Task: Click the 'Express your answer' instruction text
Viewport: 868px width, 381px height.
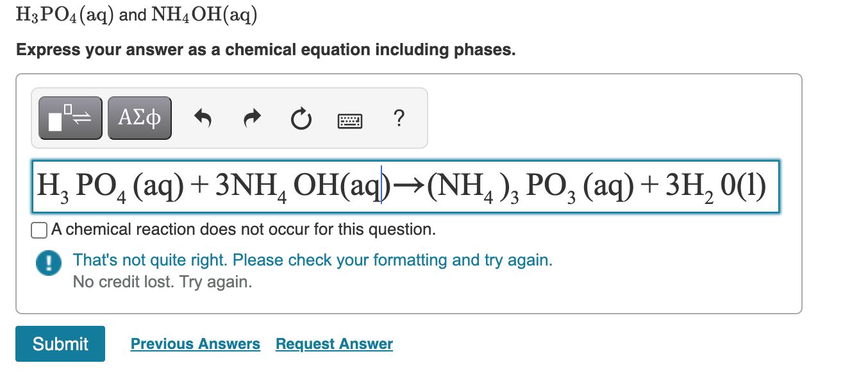Action: point(266,50)
